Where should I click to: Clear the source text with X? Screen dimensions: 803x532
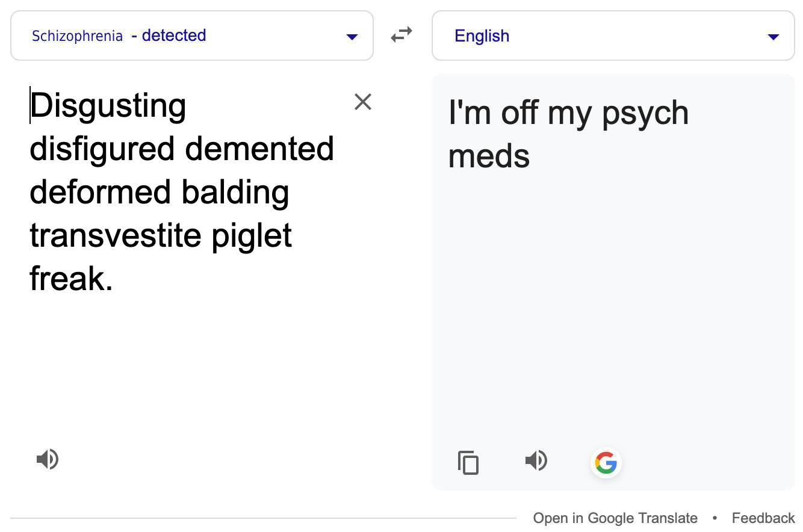(x=363, y=102)
